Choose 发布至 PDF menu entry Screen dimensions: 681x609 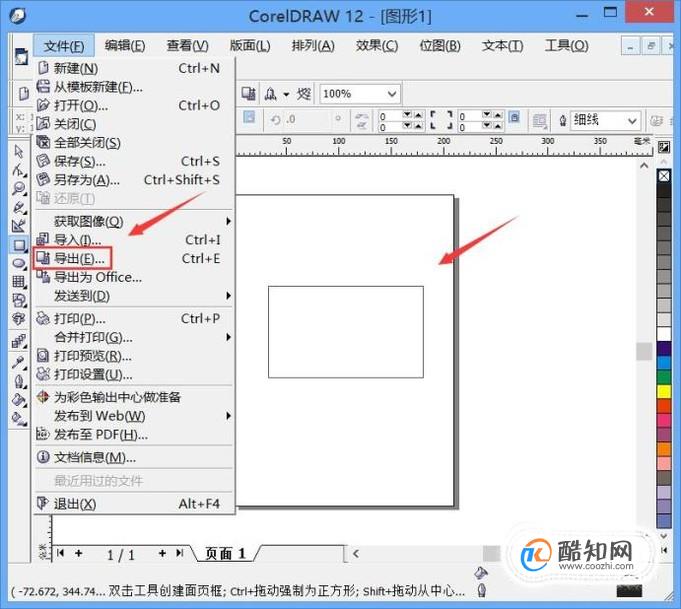coord(134,434)
